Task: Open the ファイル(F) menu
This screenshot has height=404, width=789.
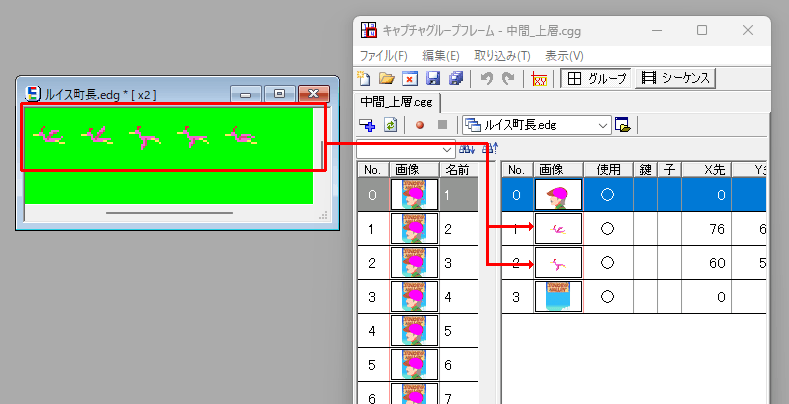Action: click(x=383, y=56)
